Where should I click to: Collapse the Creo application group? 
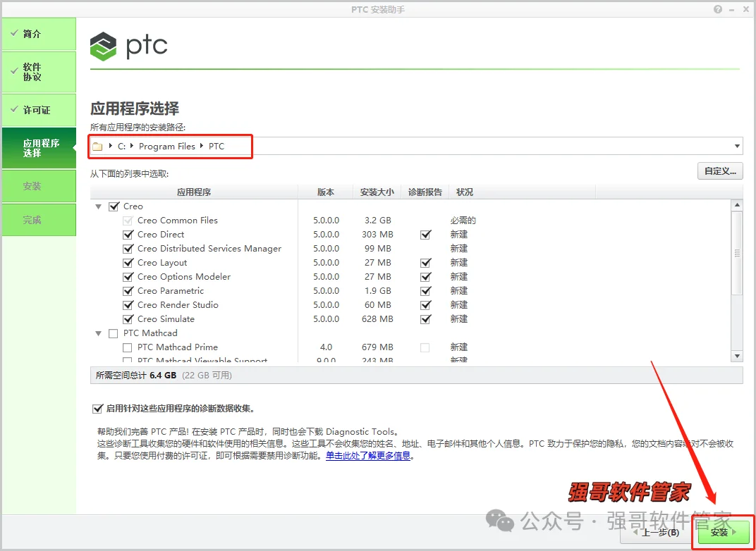click(99, 206)
